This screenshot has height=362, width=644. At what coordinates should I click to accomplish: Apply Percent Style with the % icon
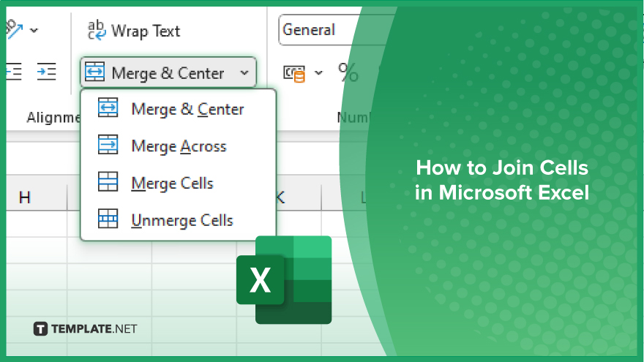(348, 72)
